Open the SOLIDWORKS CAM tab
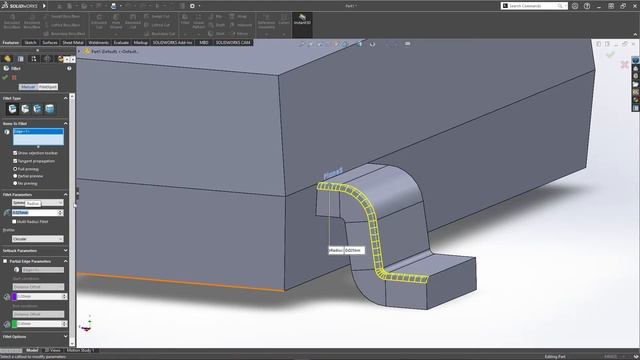Image resolution: width=640 pixels, height=360 pixels. pyautogui.click(x=233, y=42)
